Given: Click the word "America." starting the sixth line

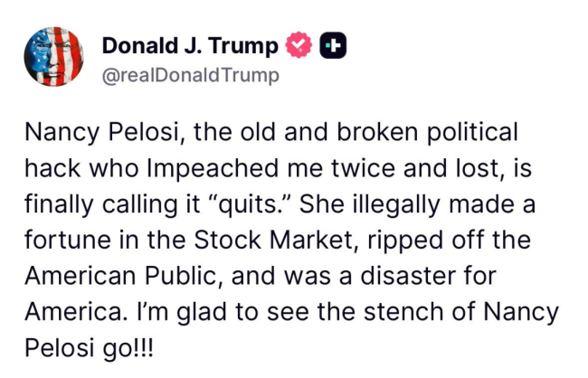Looking at the screenshot, I should click(x=72, y=314).
